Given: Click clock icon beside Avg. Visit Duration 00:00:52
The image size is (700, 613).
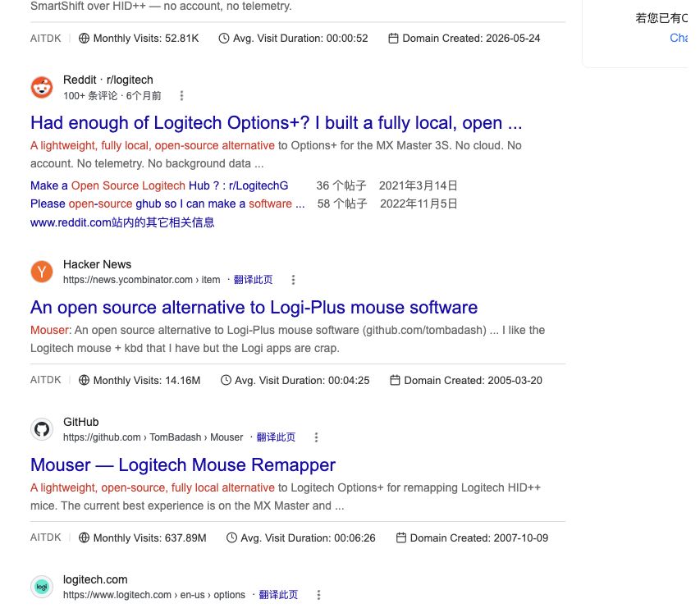Looking at the screenshot, I should point(224,39).
